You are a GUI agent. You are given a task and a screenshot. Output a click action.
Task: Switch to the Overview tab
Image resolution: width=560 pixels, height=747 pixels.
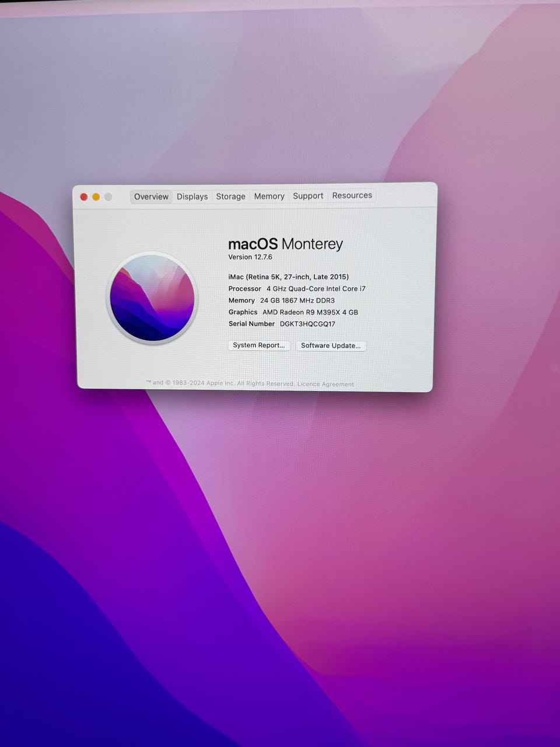[x=151, y=197]
